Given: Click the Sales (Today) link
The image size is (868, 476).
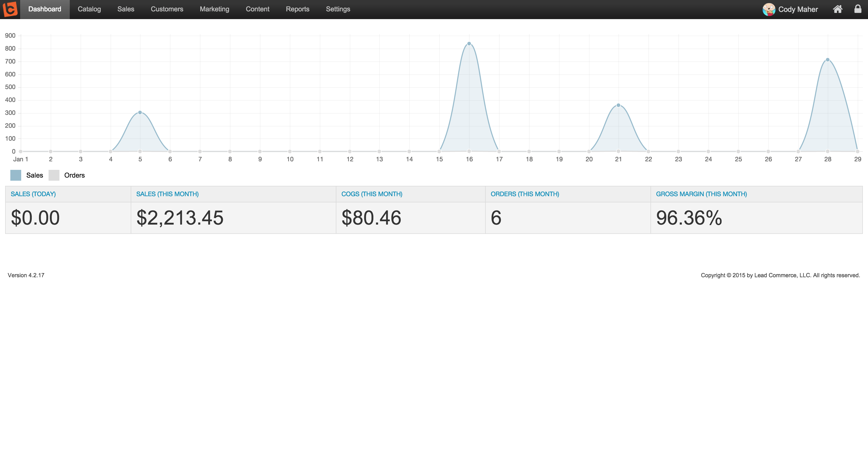Looking at the screenshot, I should coord(33,194).
